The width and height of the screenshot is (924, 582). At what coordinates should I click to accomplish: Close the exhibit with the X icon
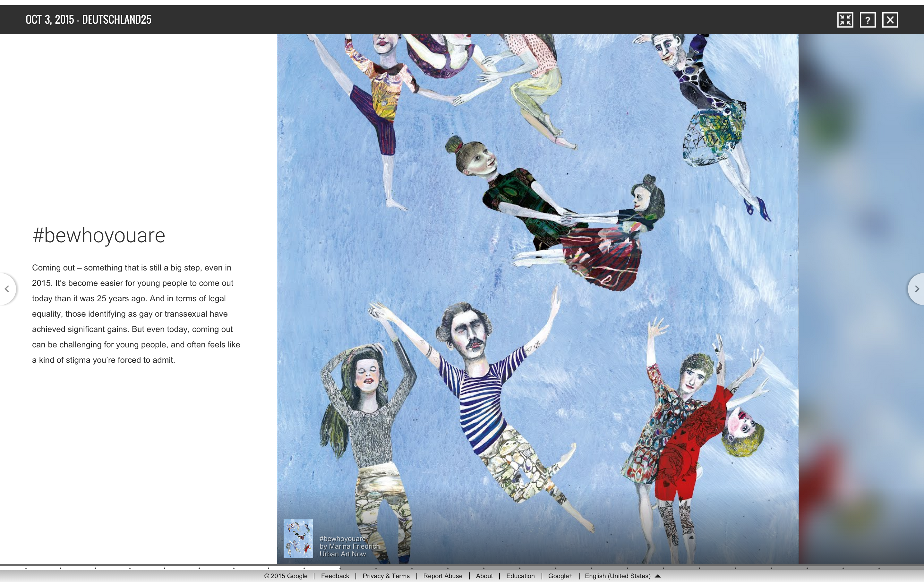pyautogui.click(x=890, y=20)
